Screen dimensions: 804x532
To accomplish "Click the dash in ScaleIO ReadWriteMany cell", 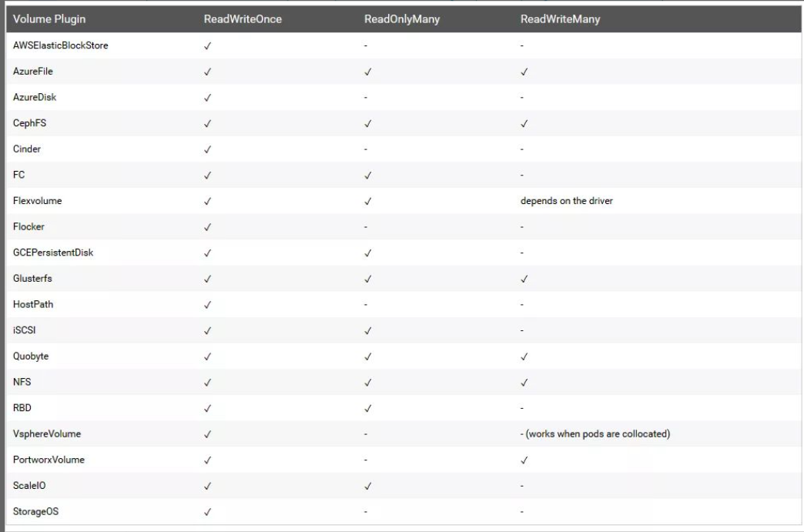I will click(x=522, y=485).
